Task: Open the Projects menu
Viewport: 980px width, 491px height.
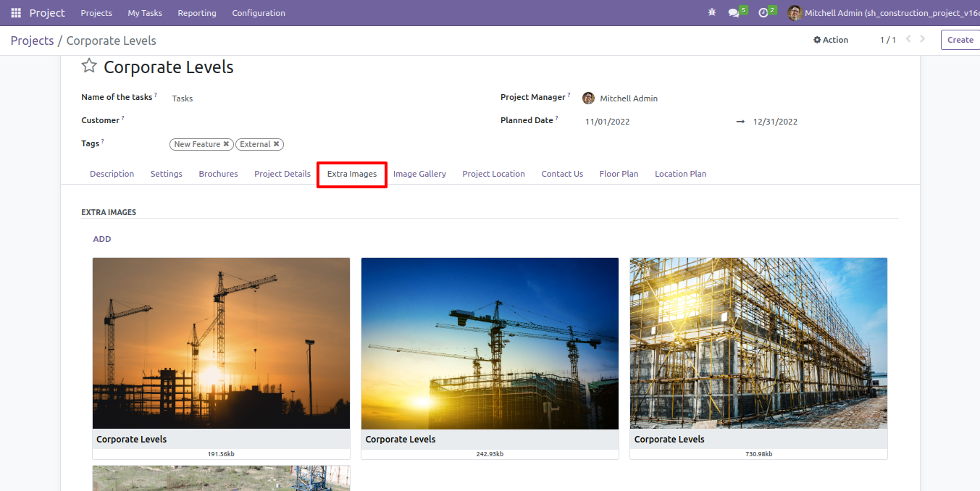Action: [96, 13]
